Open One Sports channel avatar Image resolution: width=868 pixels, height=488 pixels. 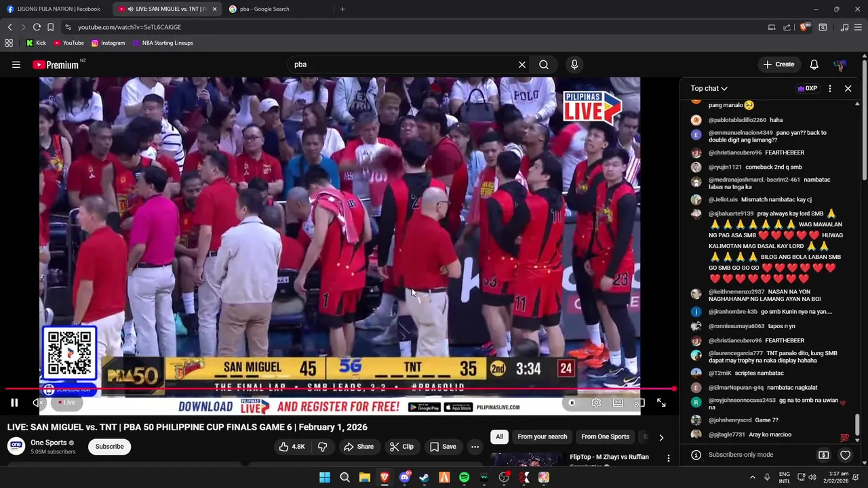[x=16, y=446]
